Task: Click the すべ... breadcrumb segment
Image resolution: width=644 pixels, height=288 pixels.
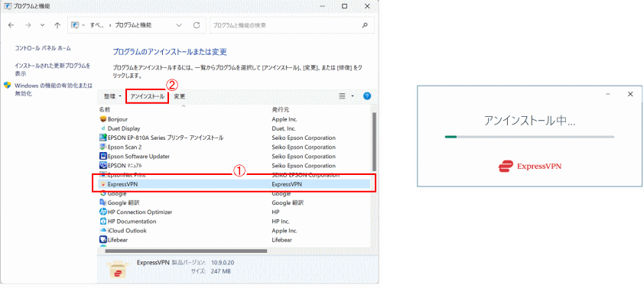Action: click(96, 25)
